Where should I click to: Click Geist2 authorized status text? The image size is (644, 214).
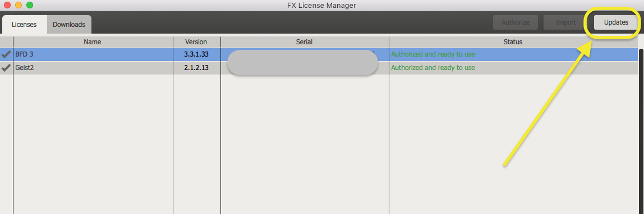pyautogui.click(x=433, y=68)
